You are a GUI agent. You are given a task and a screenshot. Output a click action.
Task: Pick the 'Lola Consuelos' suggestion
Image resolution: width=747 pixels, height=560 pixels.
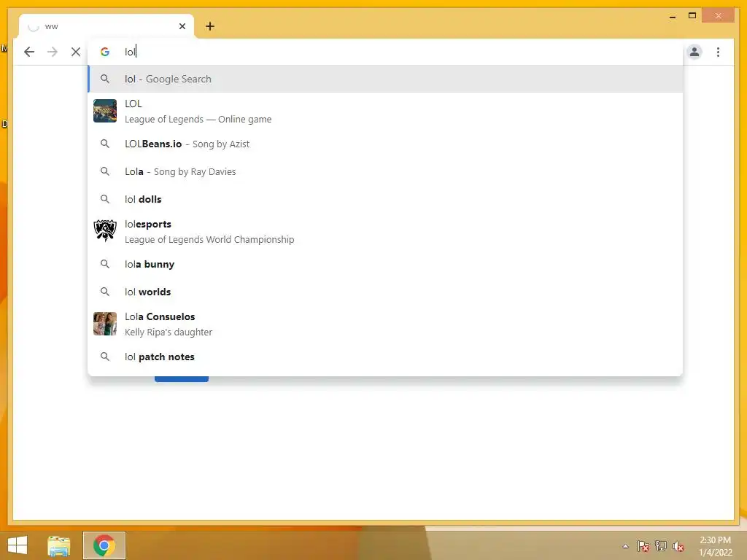[x=385, y=324]
